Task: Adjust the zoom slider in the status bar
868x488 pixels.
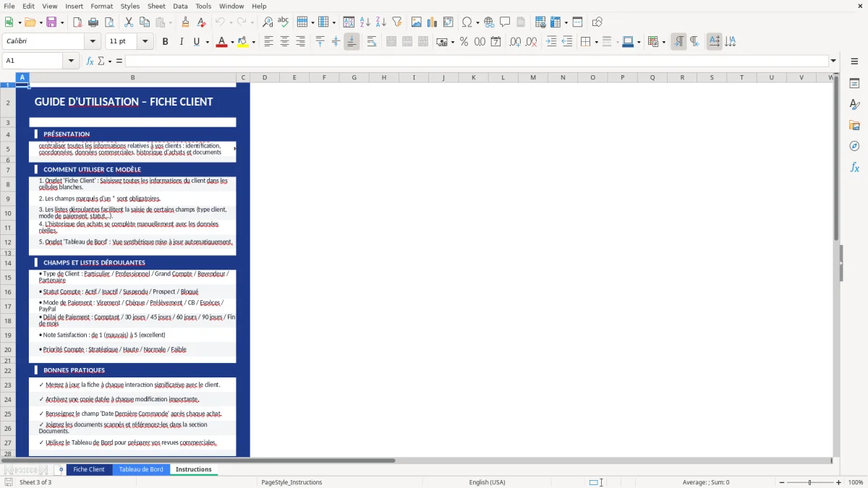Action: (808, 482)
